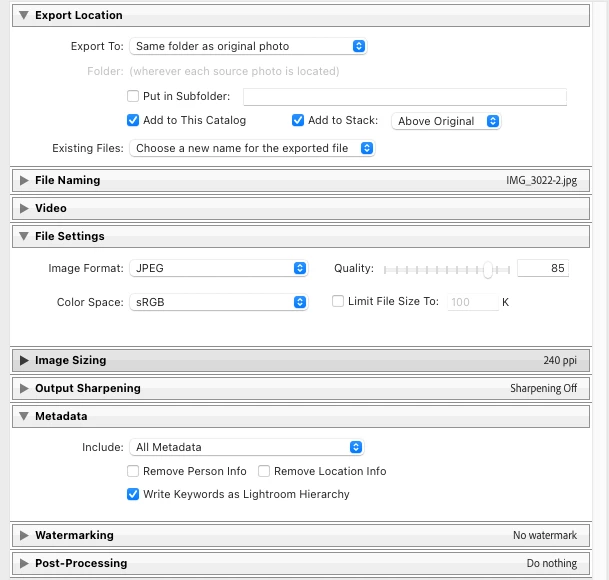Viewport: 609px width, 580px height.
Task: Click the 240 ppi summary text
Action: pyautogui.click(x=560, y=361)
